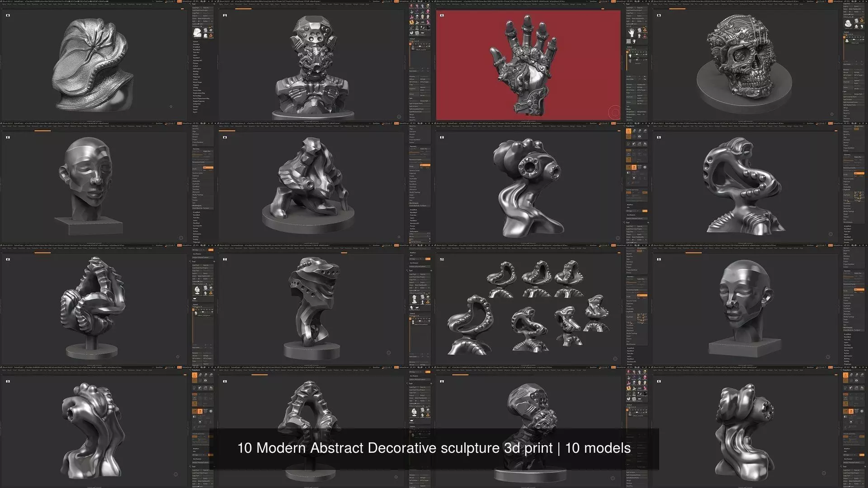Select the star PolyMesh3D icon beside the flower-textured bust
The height and width of the screenshot is (488, 868).
[x=211, y=30]
